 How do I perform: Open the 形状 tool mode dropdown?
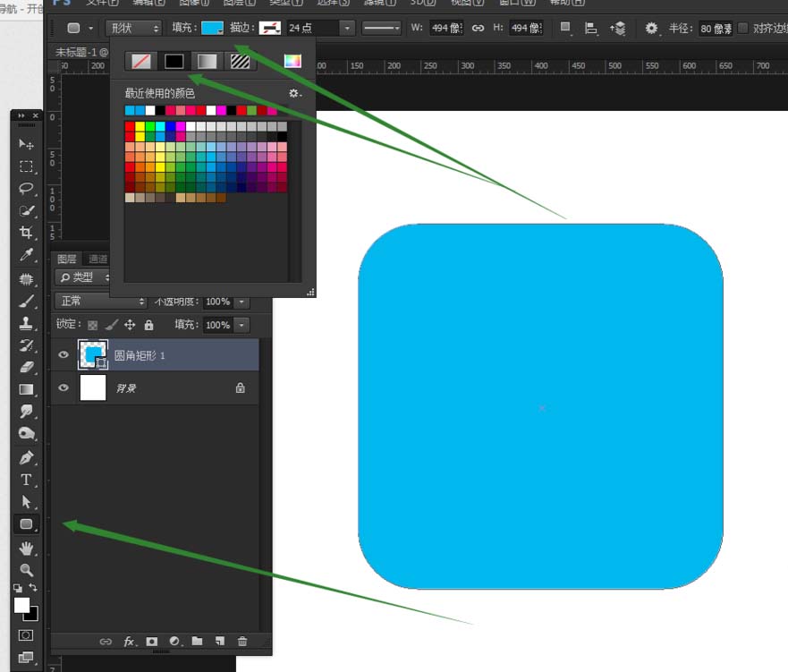click(133, 29)
